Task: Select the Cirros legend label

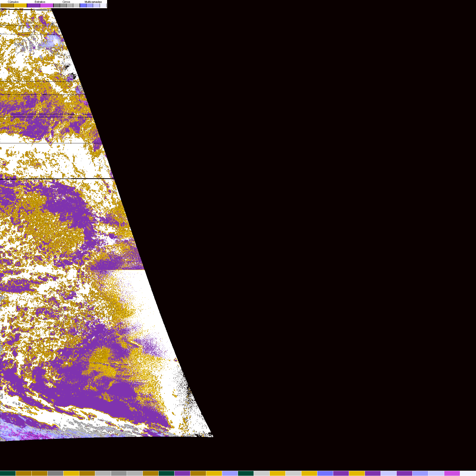Action: coord(66,2)
